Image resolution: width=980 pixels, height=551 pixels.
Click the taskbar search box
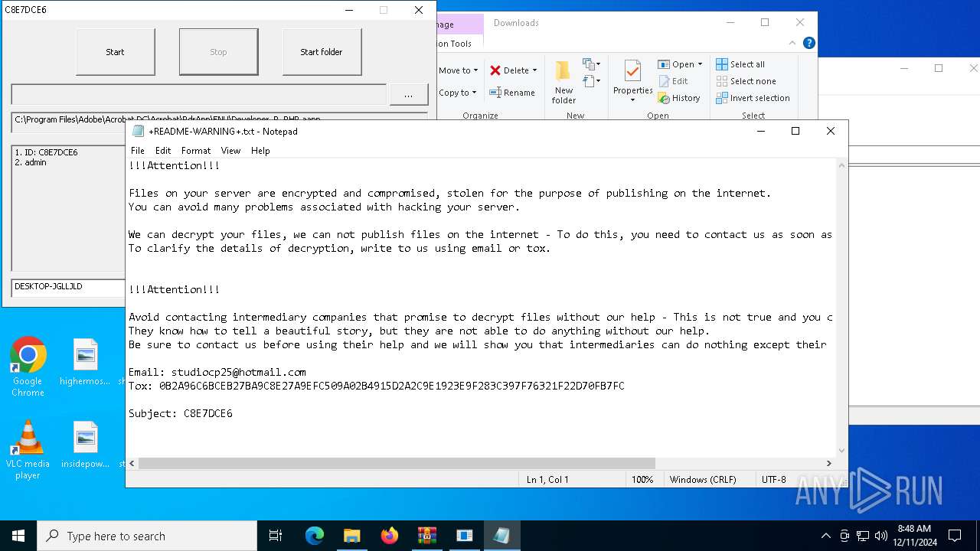coord(147,536)
